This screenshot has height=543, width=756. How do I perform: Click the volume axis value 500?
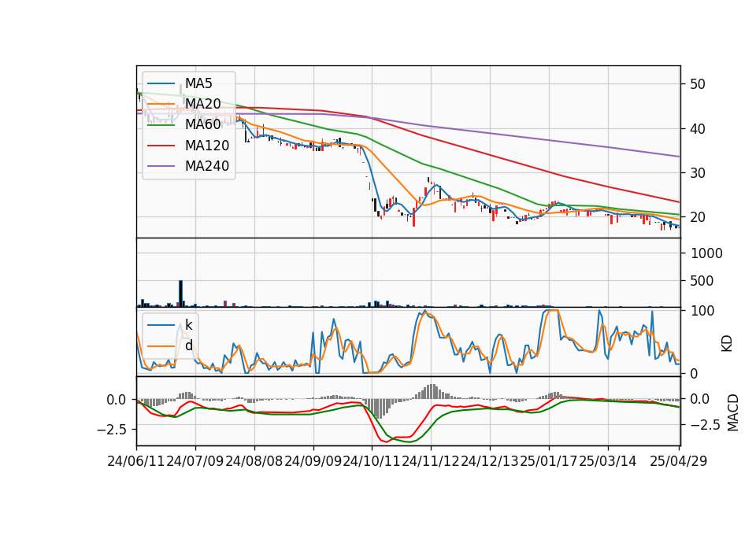702,281
